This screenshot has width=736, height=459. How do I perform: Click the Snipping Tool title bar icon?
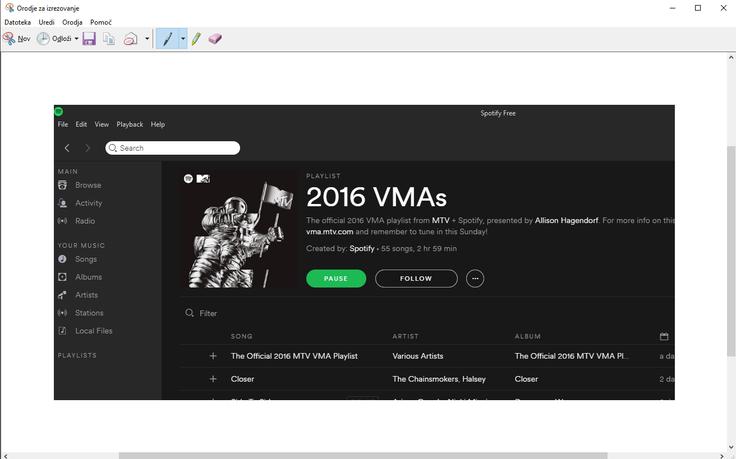(9, 8)
